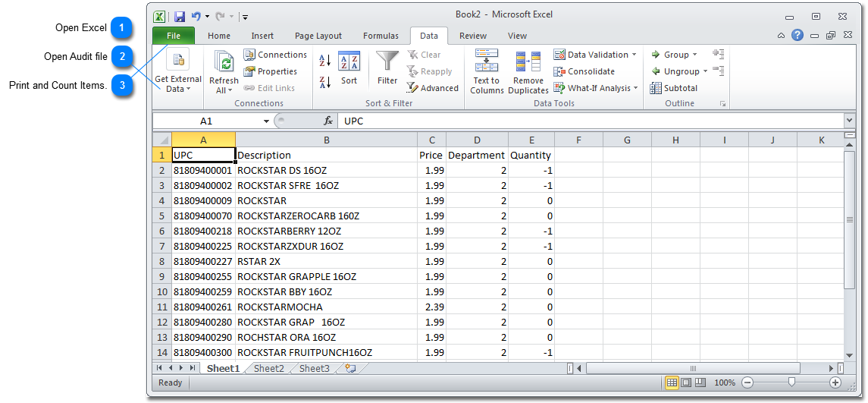Open the Name Box dropdown

[x=266, y=121]
